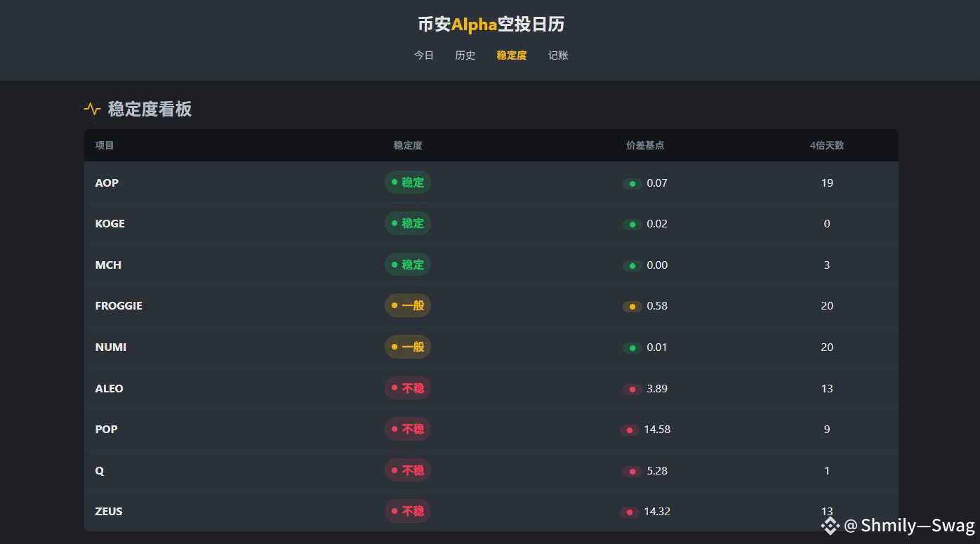
Task: Click the 不稳 badge for Q
Action: pyautogui.click(x=407, y=470)
